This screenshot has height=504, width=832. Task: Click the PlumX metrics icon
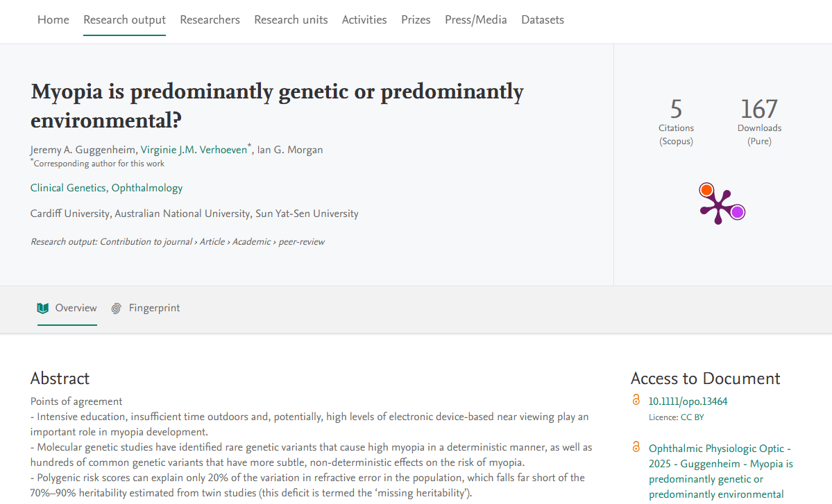(721, 203)
